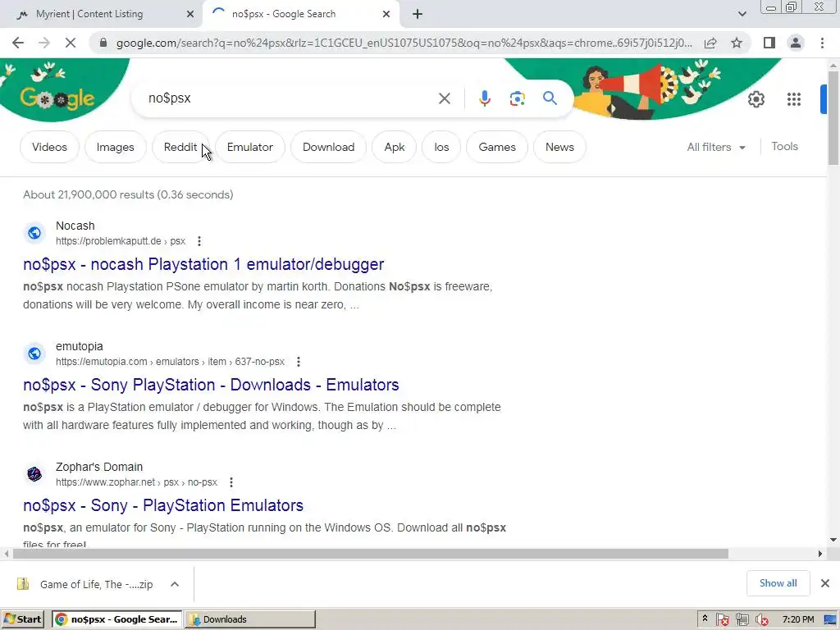Click scroll right arrow on horizontal scrollbar
The height and width of the screenshot is (630, 840).
point(819,554)
